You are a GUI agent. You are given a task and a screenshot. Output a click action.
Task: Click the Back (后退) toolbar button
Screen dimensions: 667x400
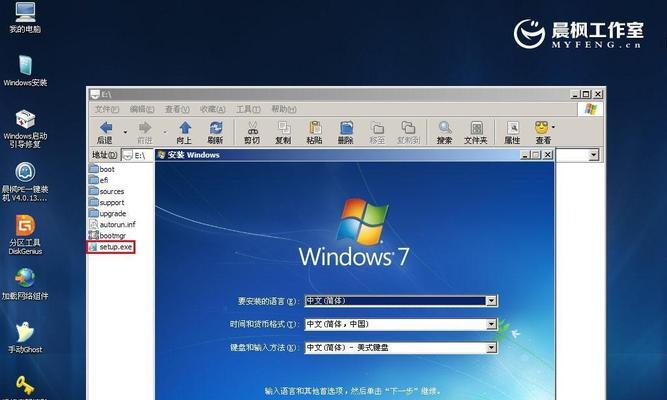(105, 132)
